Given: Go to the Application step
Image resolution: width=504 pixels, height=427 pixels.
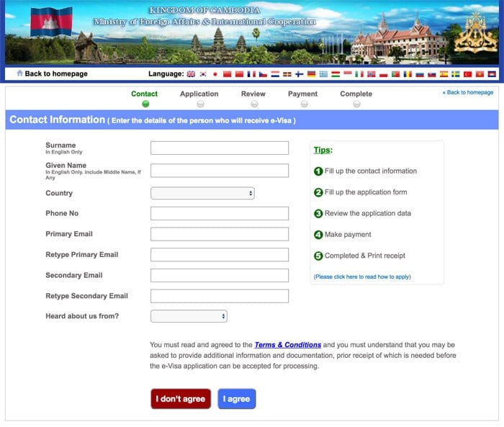Looking at the screenshot, I should coord(199,98).
